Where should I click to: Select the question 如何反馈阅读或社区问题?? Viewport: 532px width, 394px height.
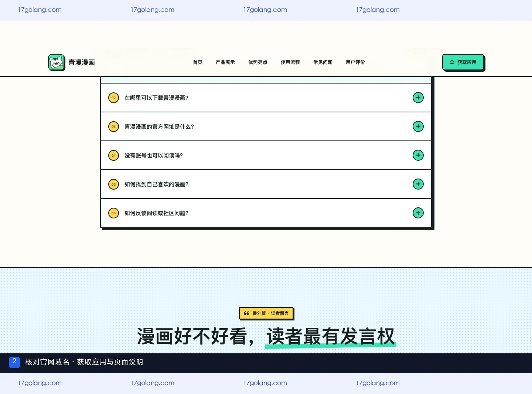pos(156,213)
